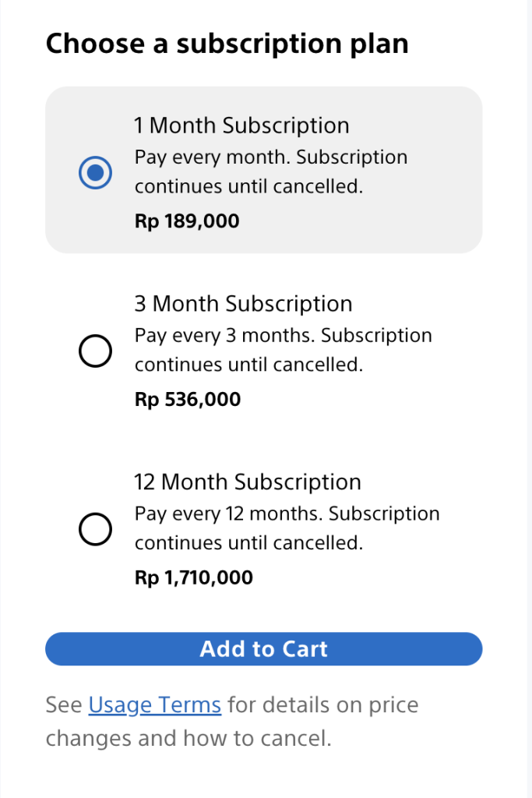This screenshot has height=798, width=532.
Task: Click the Rp 1,710,000 price label
Action: [x=193, y=577]
